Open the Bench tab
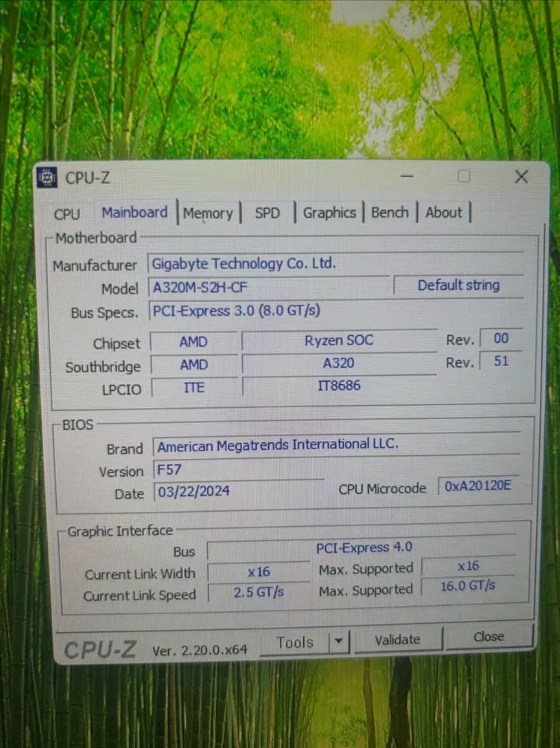Screen dimensions: 560x748 click(x=390, y=211)
